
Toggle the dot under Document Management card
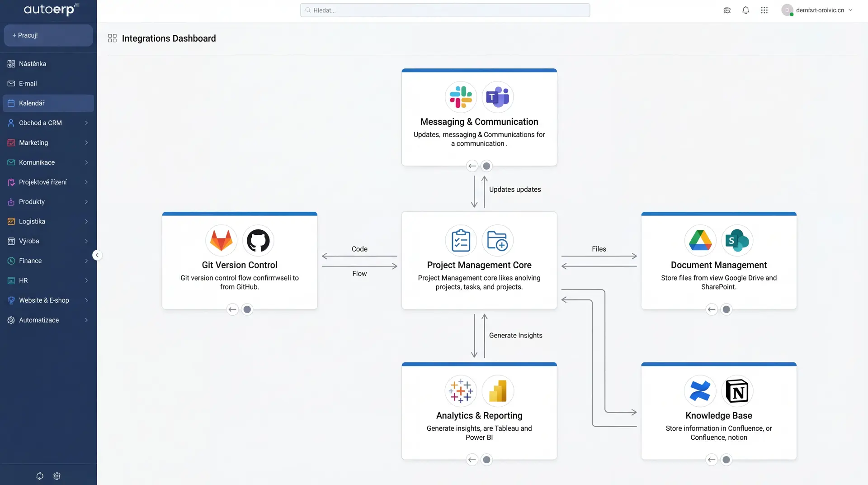tap(726, 309)
